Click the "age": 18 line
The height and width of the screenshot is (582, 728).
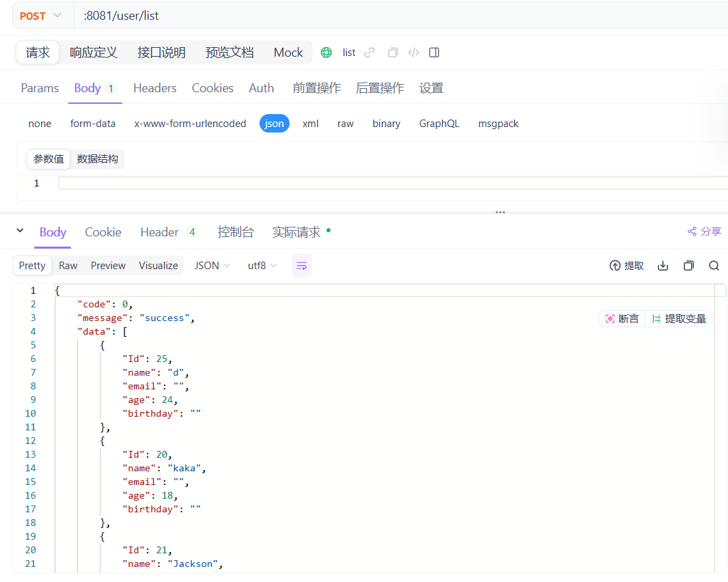point(150,496)
